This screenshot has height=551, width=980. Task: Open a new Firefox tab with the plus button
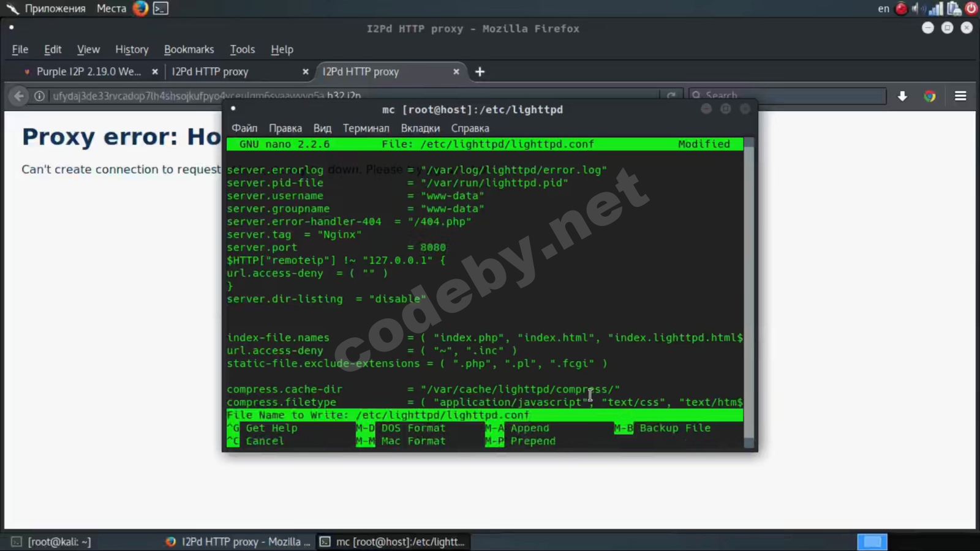point(480,72)
